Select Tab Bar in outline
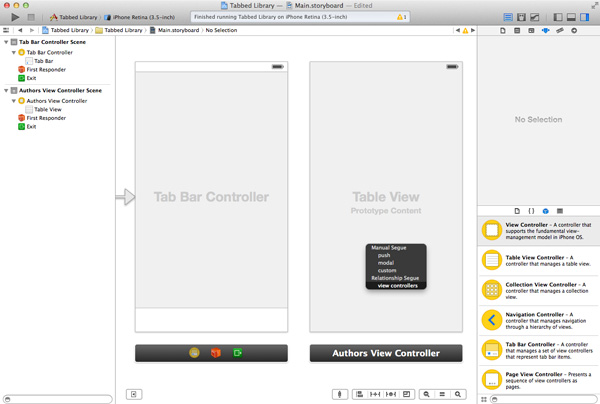The height and width of the screenshot is (404, 600). [x=39, y=61]
